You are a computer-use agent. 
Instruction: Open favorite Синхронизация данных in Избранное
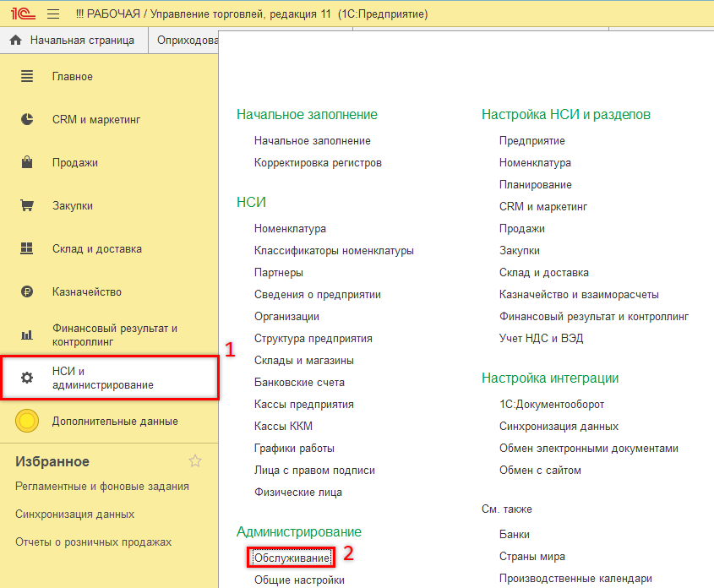(74, 514)
